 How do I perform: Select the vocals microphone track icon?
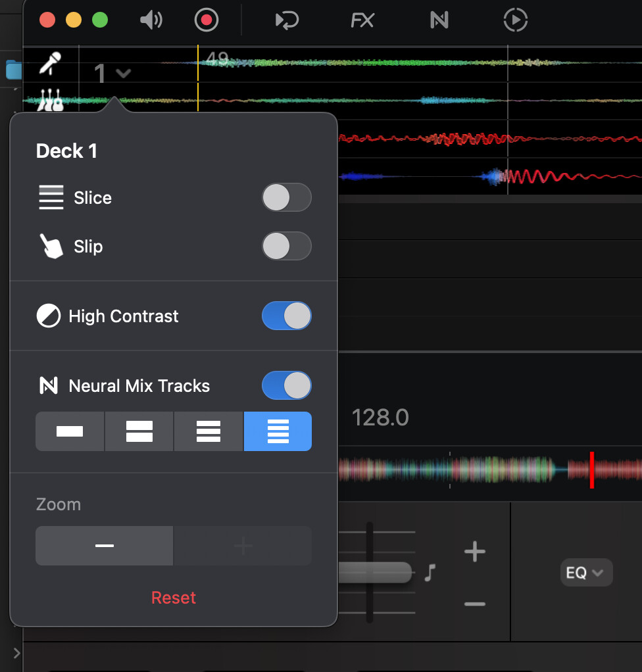click(50, 64)
